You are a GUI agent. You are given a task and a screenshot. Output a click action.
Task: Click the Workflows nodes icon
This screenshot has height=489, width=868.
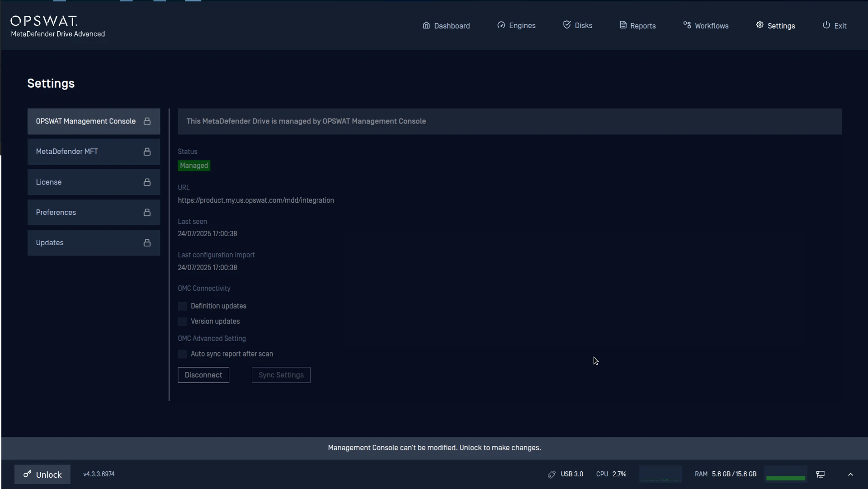pyautogui.click(x=687, y=25)
